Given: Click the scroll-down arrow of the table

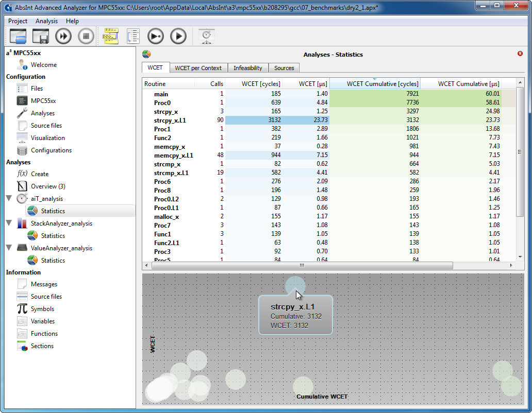Looking at the screenshot, I should [520, 257].
